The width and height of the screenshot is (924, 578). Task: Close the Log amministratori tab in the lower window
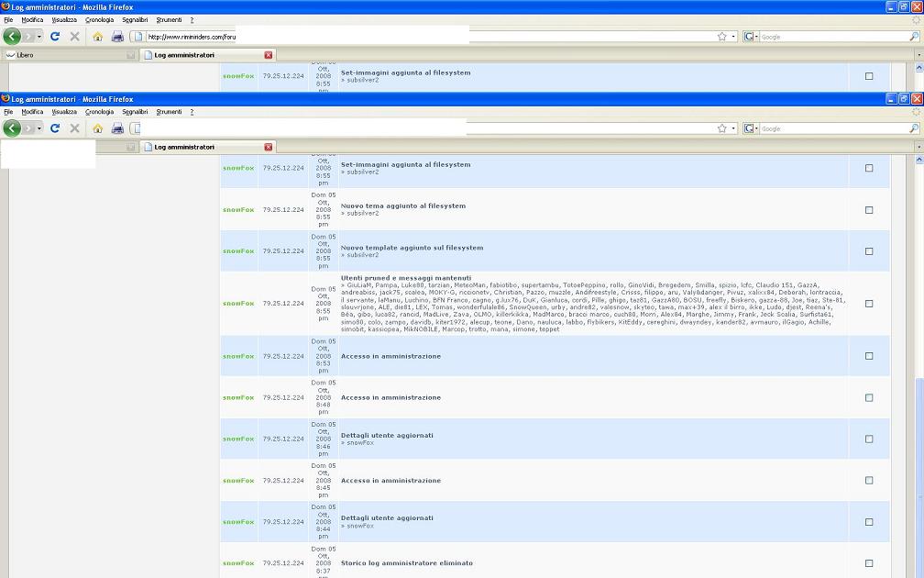[x=269, y=147]
